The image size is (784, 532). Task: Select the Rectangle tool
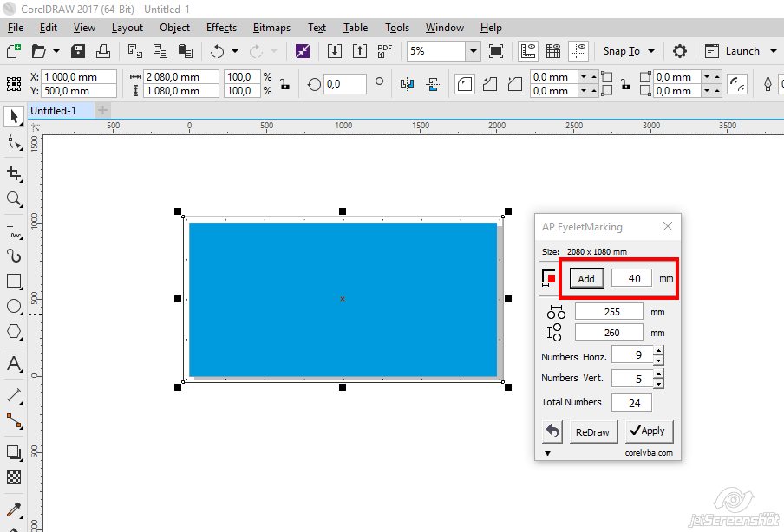click(15, 282)
